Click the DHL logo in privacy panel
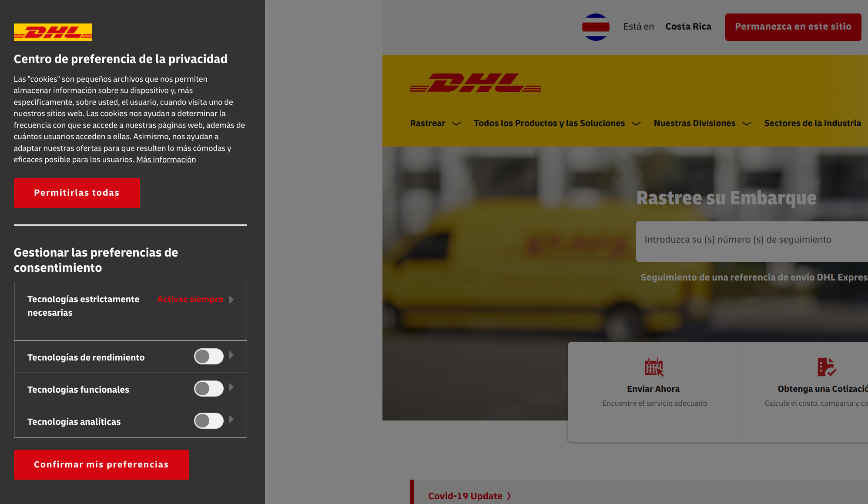The image size is (868, 504). click(x=53, y=32)
